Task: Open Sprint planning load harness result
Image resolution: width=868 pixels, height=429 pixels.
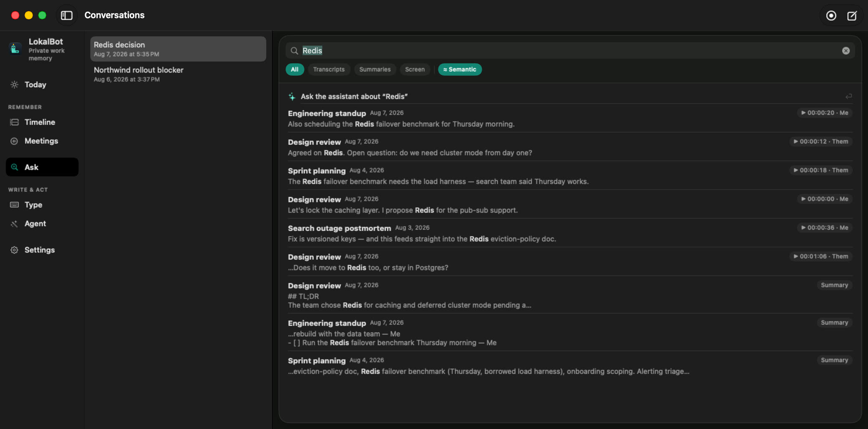Action: tap(570, 176)
